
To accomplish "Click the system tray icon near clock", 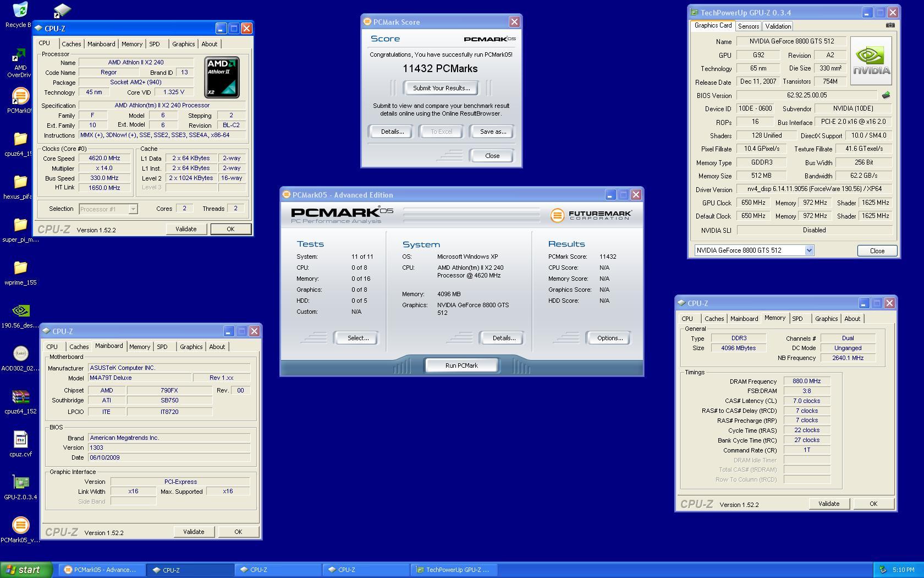I will [883, 570].
